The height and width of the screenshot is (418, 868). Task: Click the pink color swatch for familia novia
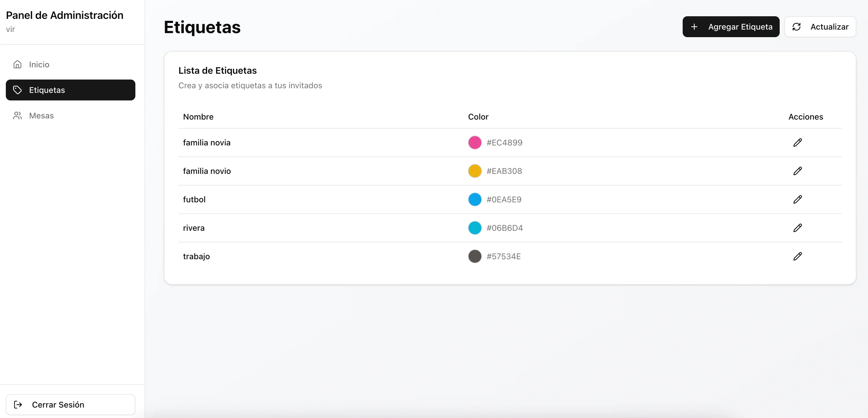475,142
